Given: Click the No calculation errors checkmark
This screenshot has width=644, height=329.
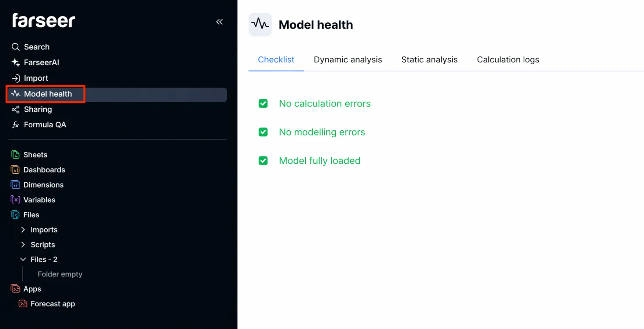Looking at the screenshot, I should (263, 103).
